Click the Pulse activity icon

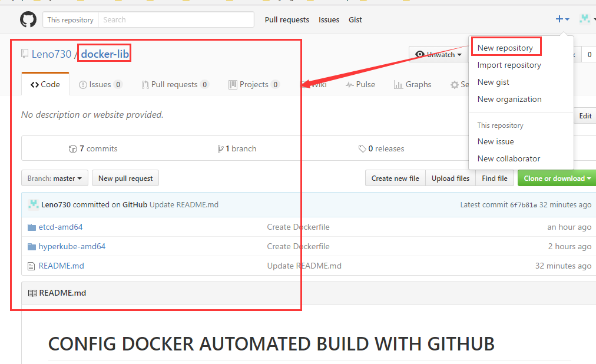coord(349,85)
